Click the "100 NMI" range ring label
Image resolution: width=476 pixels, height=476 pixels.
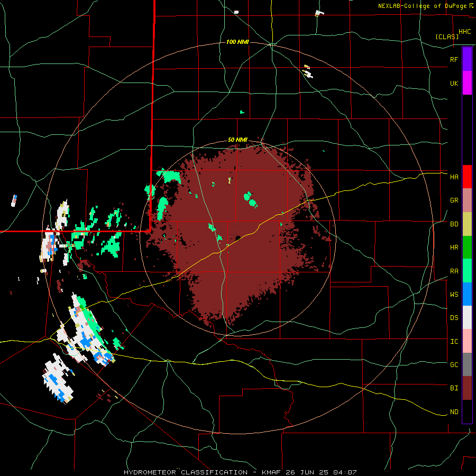[x=237, y=42]
